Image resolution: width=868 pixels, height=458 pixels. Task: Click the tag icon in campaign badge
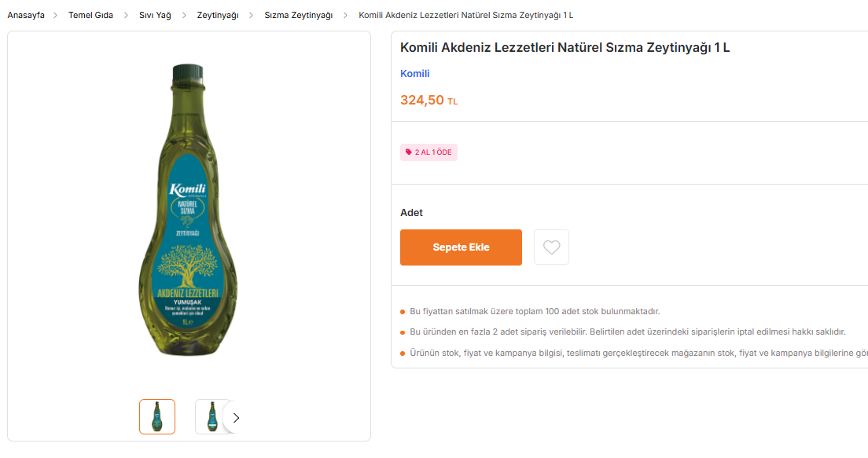coord(408,152)
